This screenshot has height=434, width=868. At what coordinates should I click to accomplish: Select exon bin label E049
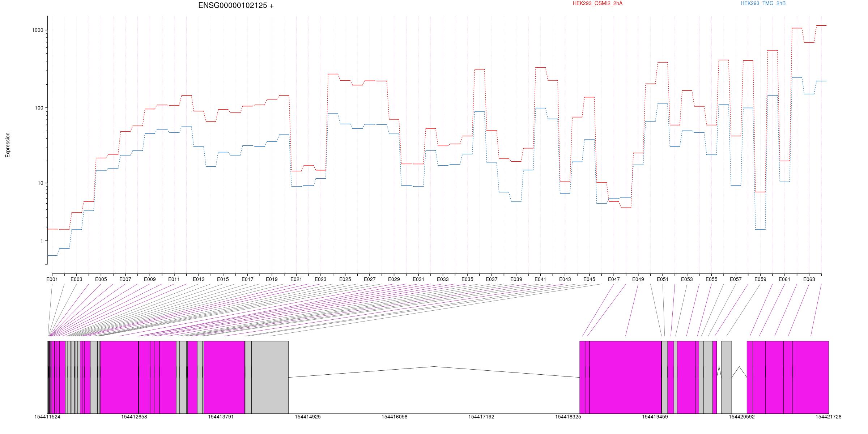click(x=638, y=279)
